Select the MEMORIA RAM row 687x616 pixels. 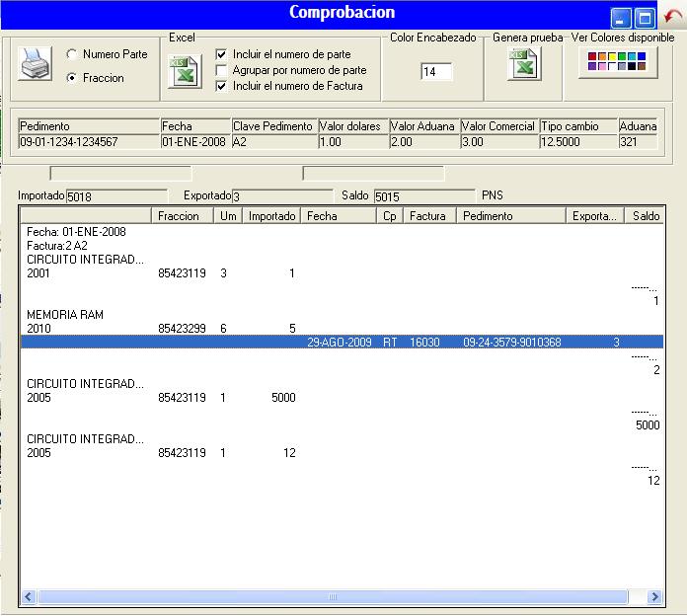pyautogui.click(x=65, y=315)
